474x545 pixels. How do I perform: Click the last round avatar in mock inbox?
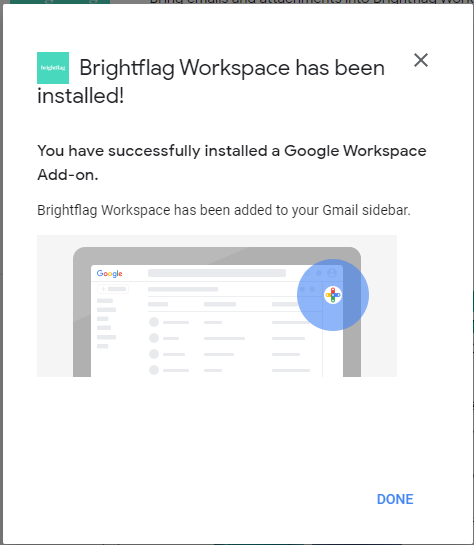[154, 370]
